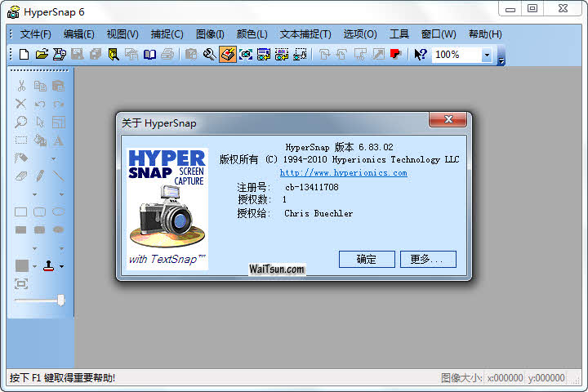The width and height of the screenshot is (588, 392).
Task: Click the 确定 button in About dialog
Action: click(367, 259)
